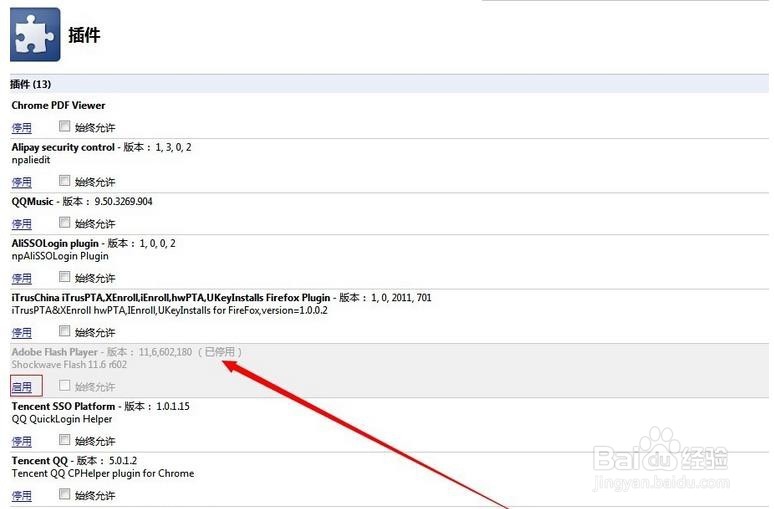The width and height of the screenshot is (774, 509).
Task: Click the Tencent SSO Platform title
Action: pos(63,406)
